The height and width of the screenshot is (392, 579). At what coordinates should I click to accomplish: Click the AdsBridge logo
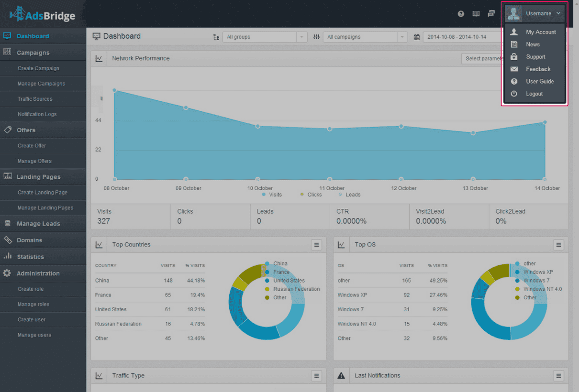coord(42,14)
